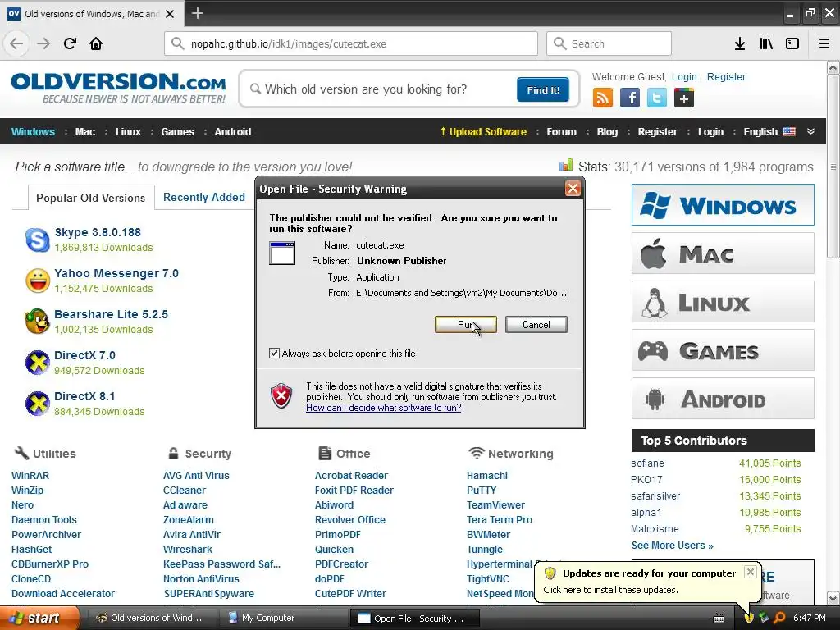Open the English language selector

769,132
